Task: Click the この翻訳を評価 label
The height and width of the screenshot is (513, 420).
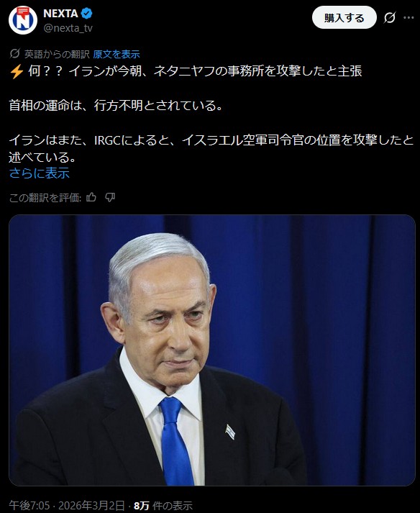Action: (45, 198)
